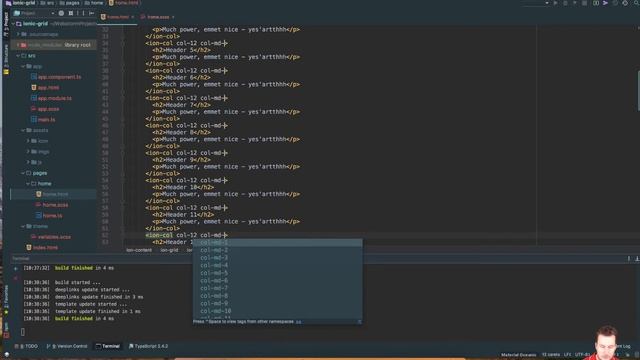This screenshot has width=640, height=360.
Task: Click the Terminal tool window tab
Action: pyautogui.click(x=108, y=346)
